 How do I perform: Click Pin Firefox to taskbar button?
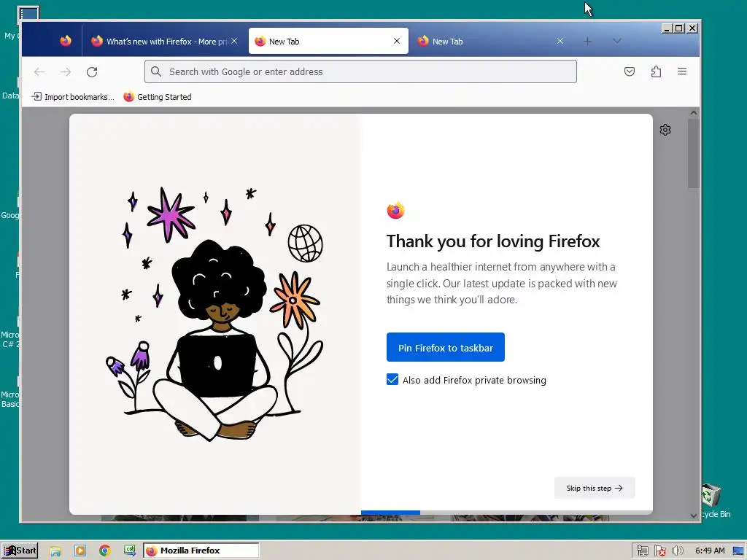click(x=446, y=347)
